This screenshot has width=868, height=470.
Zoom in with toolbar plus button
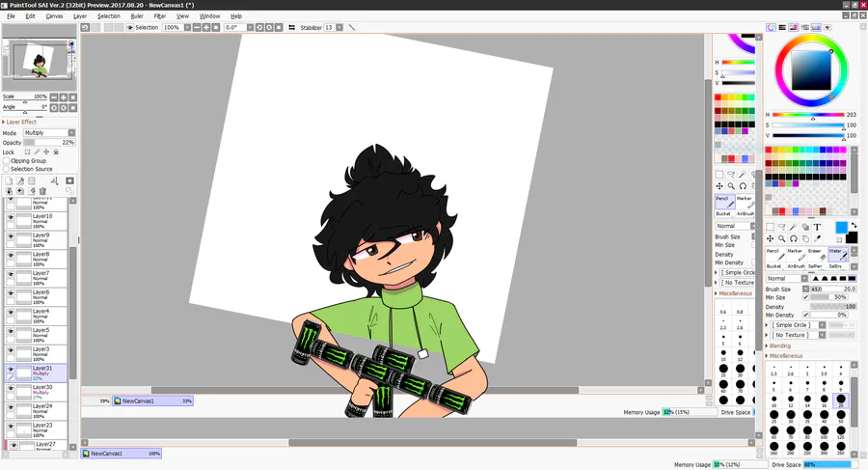pos(206,27)
